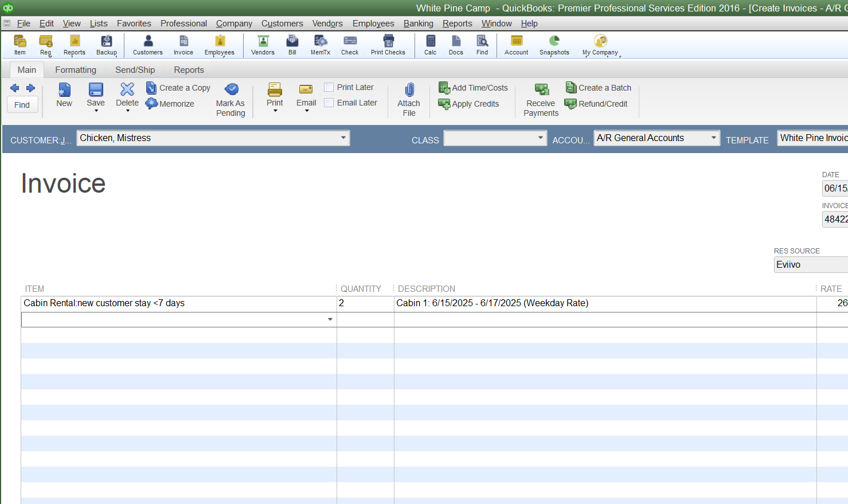
Task: Click the Check icon
Action: 350,45
